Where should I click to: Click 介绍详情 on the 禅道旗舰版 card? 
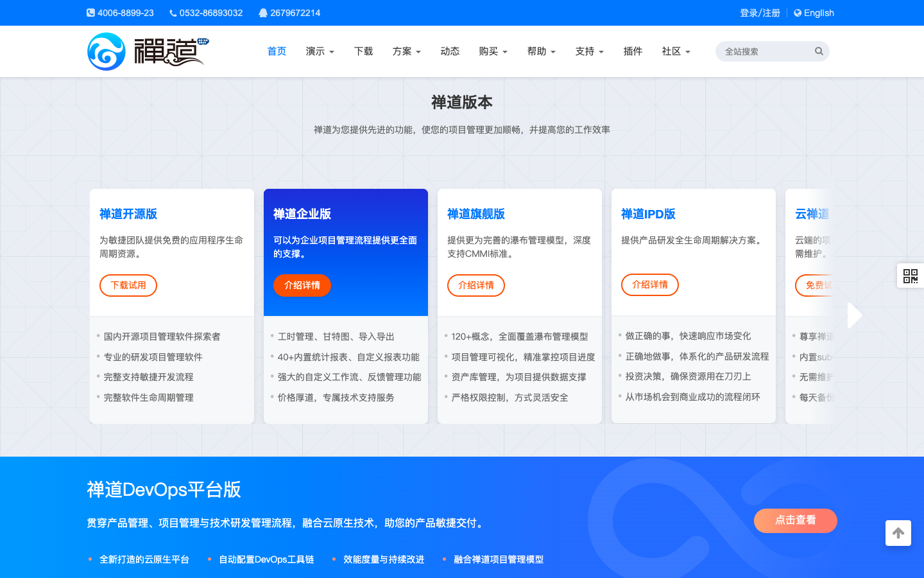tap(476, 285)
